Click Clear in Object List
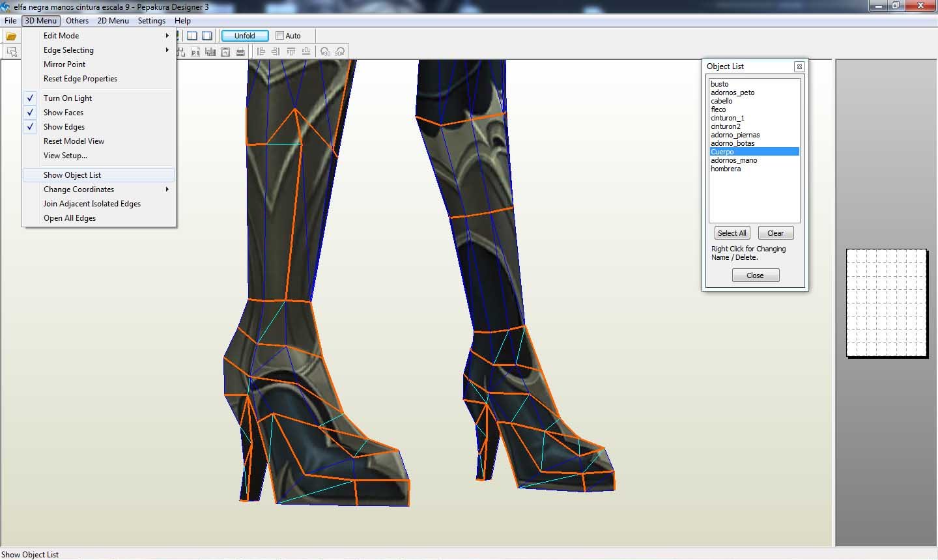 (x=776, y=233)
